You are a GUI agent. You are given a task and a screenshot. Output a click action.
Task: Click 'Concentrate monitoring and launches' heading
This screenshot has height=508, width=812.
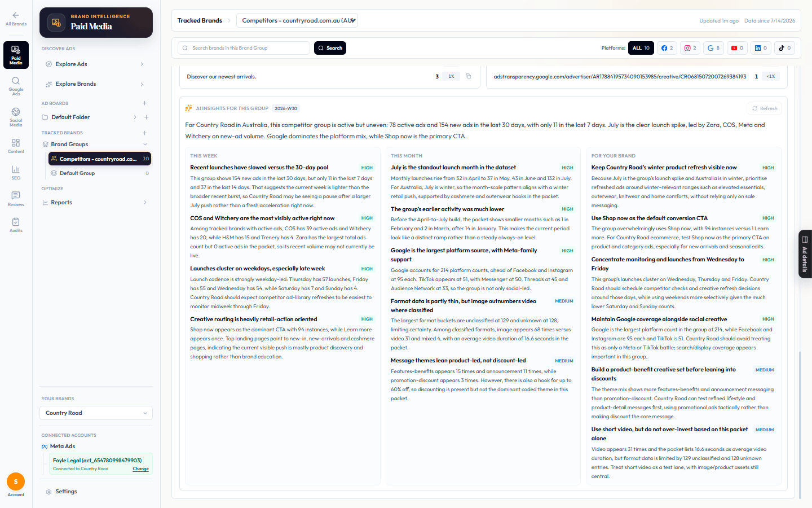point(668,264)
